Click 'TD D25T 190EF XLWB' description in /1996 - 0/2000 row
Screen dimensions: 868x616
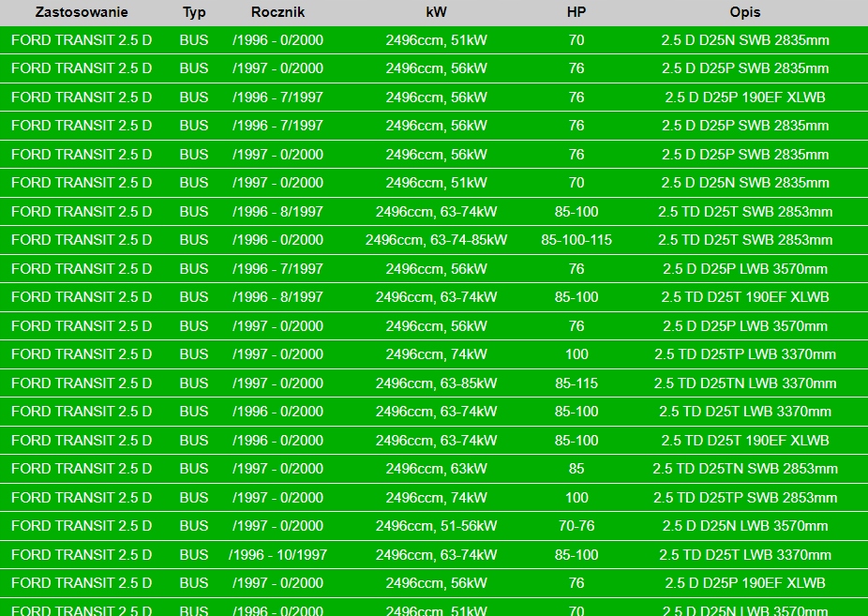coord(745,440)
